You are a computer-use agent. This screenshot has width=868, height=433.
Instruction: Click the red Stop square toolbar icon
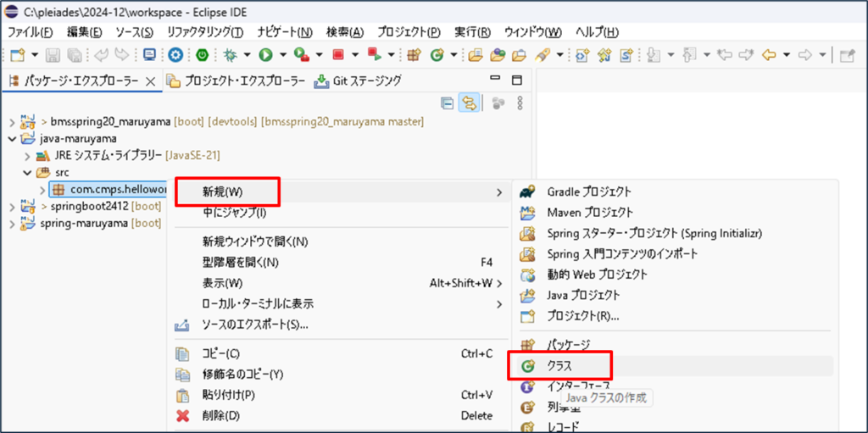pos(338,55)
